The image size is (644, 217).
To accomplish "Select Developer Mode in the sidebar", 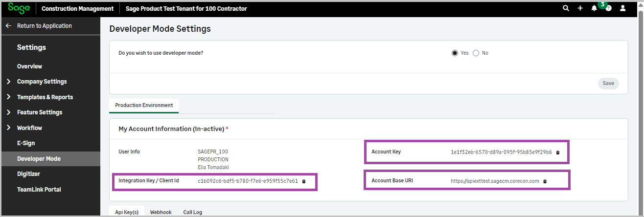I will click(x=50, y=159).
